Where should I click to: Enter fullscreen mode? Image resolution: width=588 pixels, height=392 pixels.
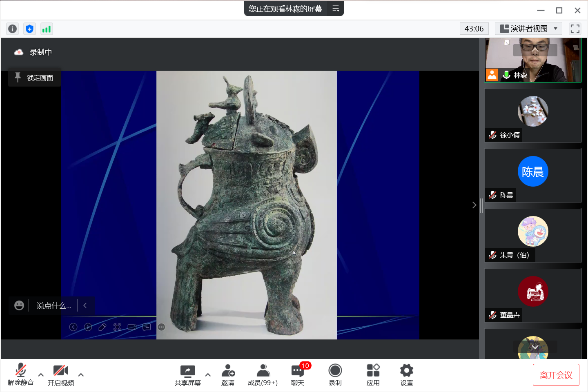575,29
